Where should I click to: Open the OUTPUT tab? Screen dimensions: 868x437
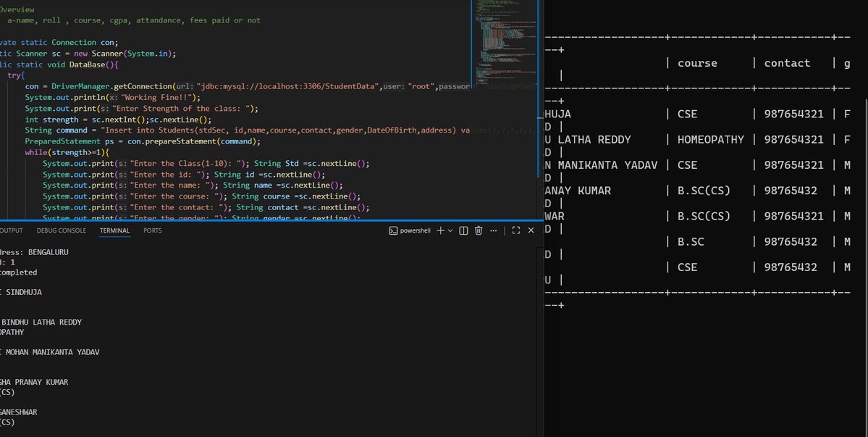pyautogui.click(x=10, y=230)
